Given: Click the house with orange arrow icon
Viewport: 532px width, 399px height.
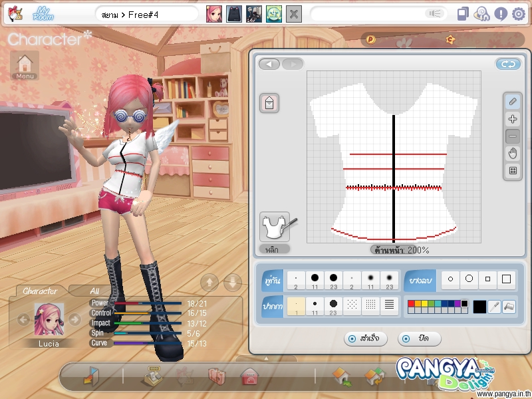Looking at the screenshot, I should pyautogui.click(x=374, y=376).
